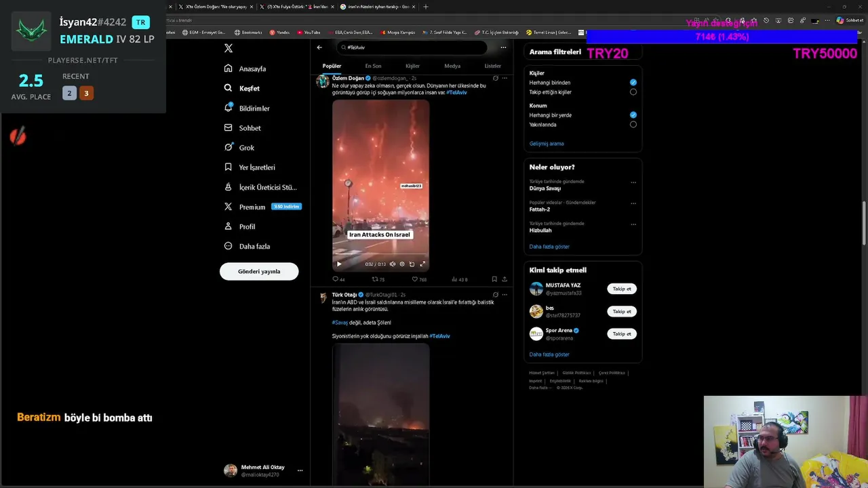Switch to Listeler tab
868x488 pixels.
click(x=492, y=66)
